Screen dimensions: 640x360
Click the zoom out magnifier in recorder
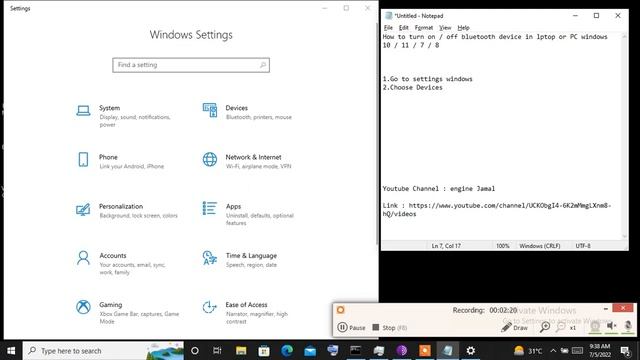[561, 327]
